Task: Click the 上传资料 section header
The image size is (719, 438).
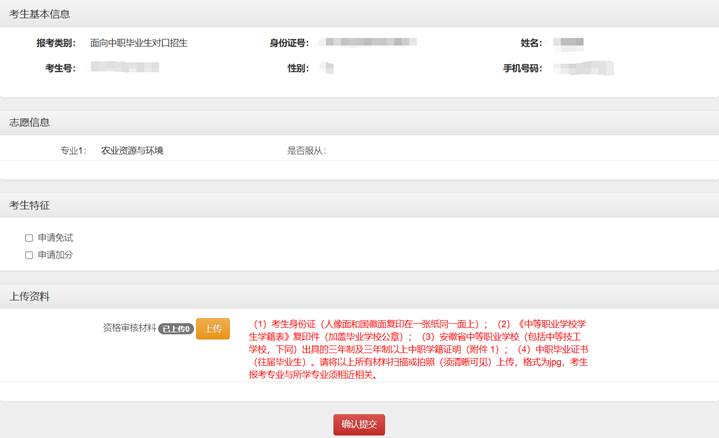Action: pos(30,297)
